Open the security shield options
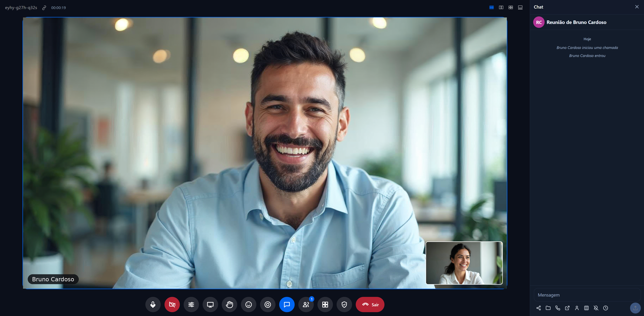Screen dimensions: 644x316 (x=344, y=304)
